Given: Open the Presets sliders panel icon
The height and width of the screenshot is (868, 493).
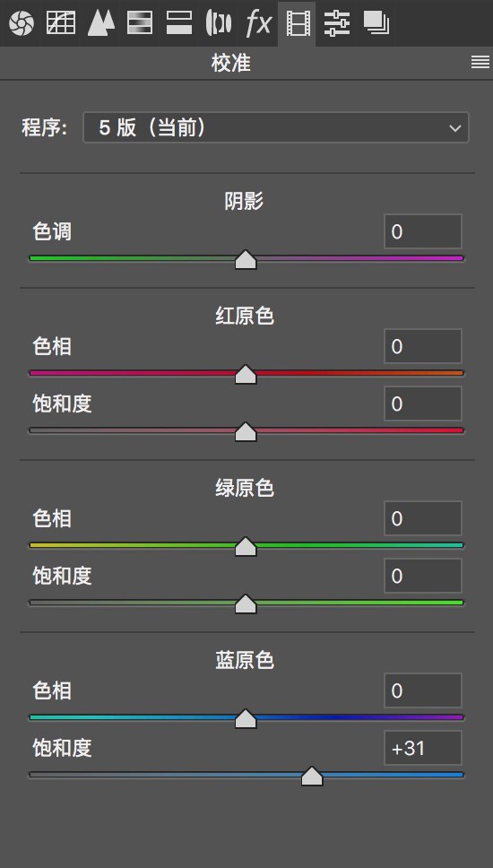Looking at the screenshot, I should click(336, 23).
